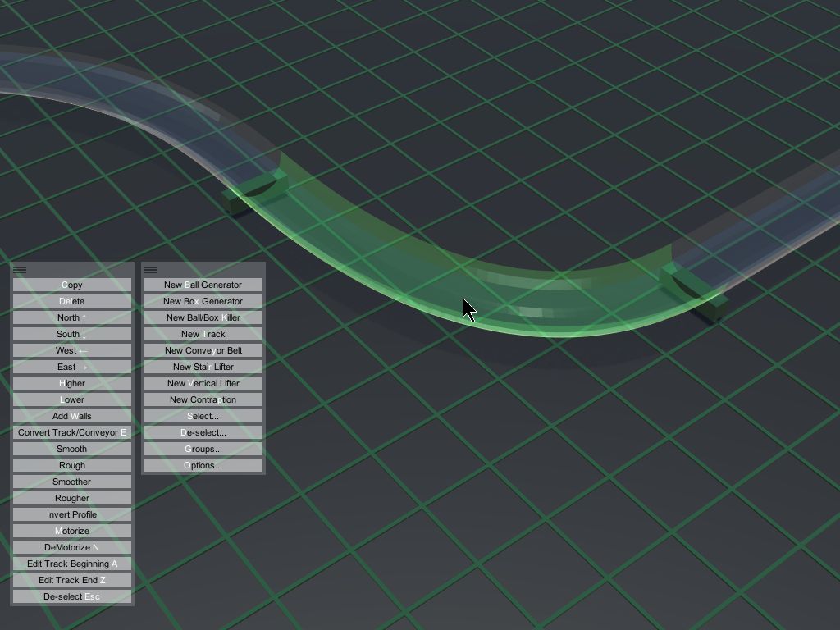
Task: Add a New Stair Lifter
Action: tap(203, 367)
